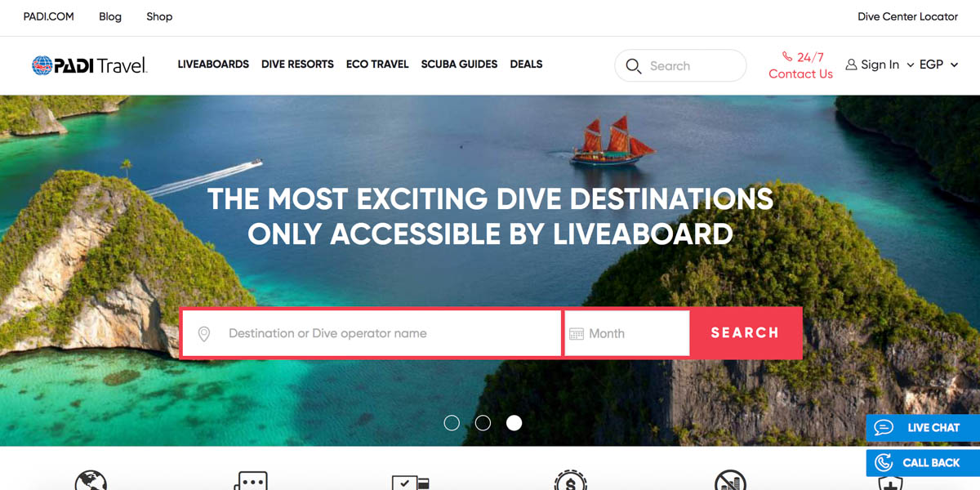The image size is (980, 490).
Task: Click the calendar icon in the Month field
Action: tap(577, 334)
